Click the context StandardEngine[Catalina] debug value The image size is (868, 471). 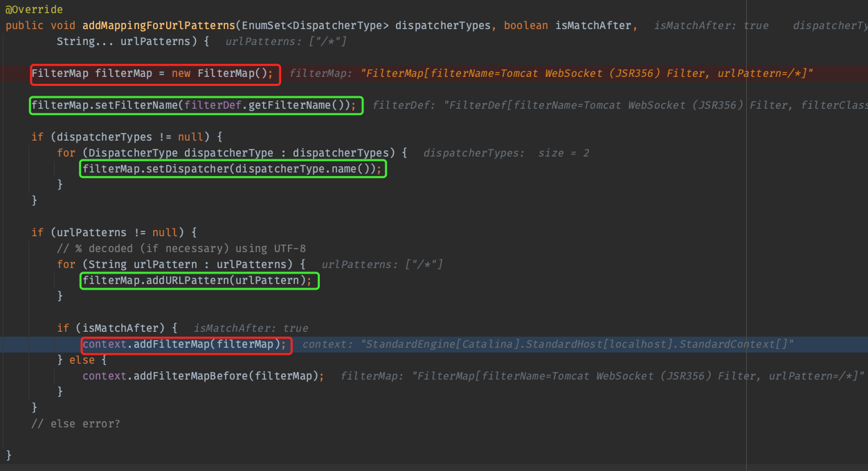pos(548,344)
